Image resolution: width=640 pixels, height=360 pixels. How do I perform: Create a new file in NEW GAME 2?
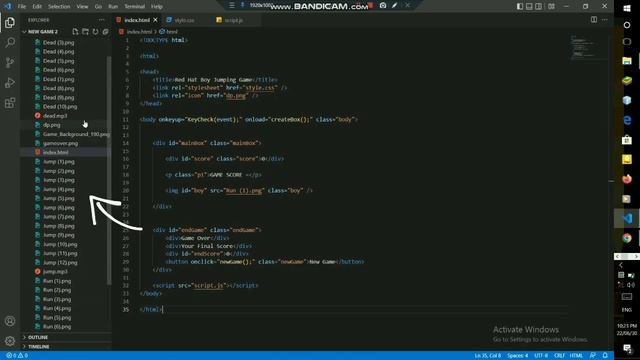pos(75,31)
